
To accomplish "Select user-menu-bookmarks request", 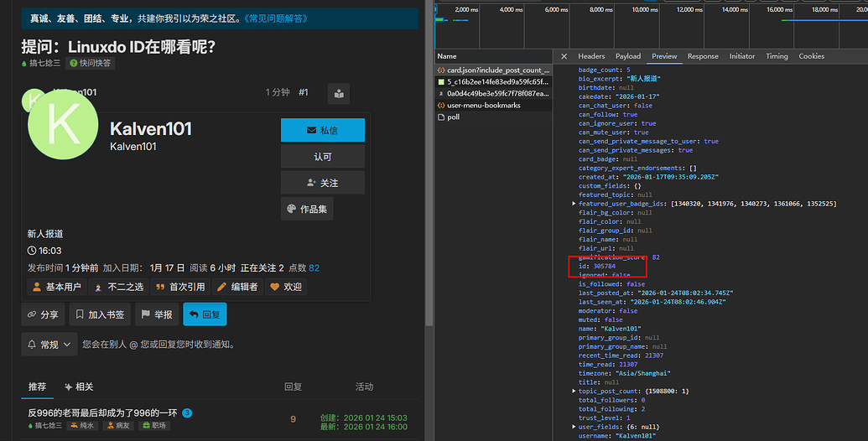I will [493, 105].
